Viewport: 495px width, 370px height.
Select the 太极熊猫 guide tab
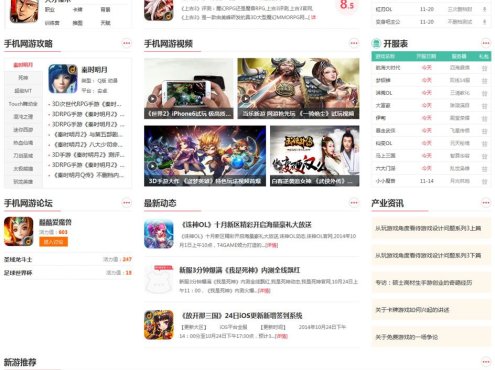(23, 169)
